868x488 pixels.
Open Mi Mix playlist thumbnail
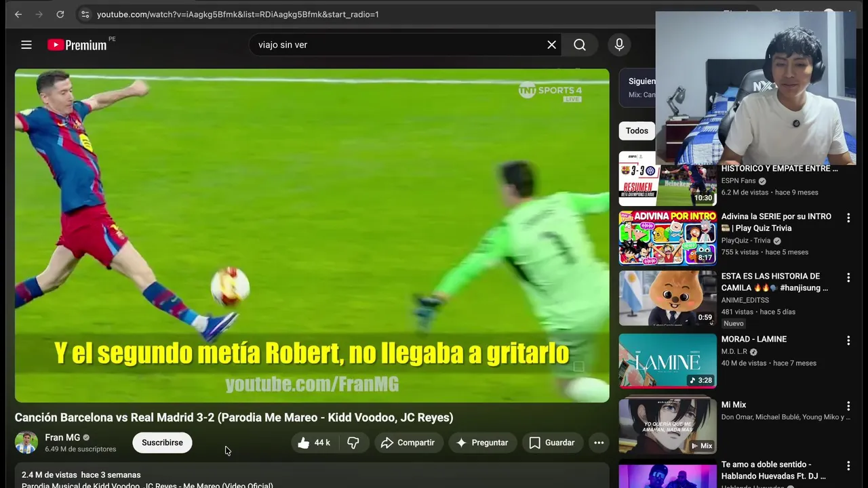[667, 426]
